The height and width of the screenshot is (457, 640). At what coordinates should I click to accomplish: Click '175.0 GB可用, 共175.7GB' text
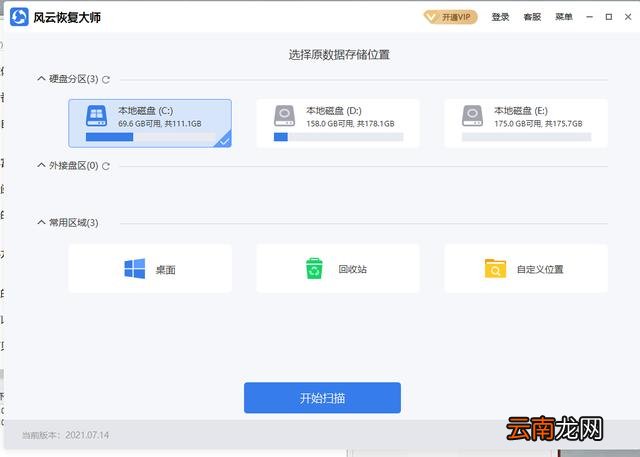538,124
